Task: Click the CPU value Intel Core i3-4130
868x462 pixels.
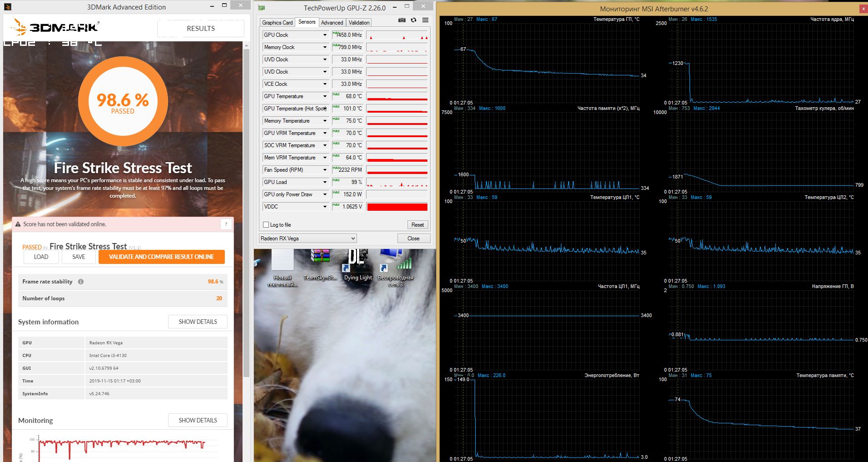Action: (x=108, y=356)
